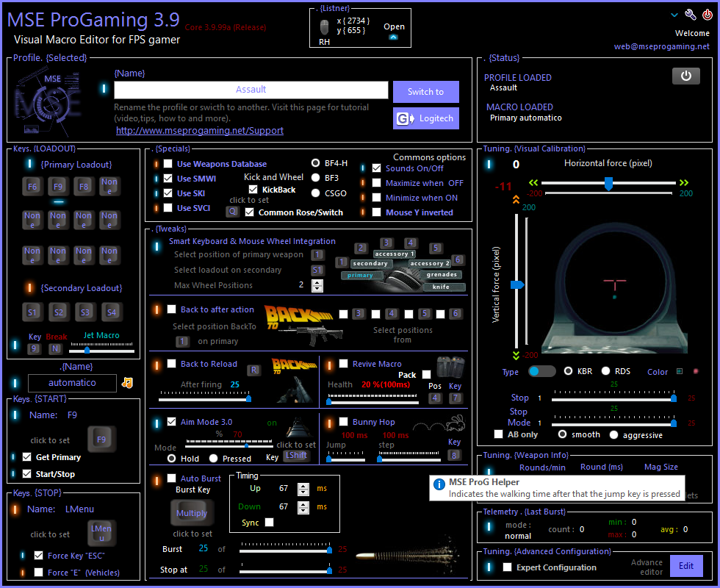Click the green down chevrons for vertical force
The width and height of the screenshot is (720, 588).
point(516,355)
